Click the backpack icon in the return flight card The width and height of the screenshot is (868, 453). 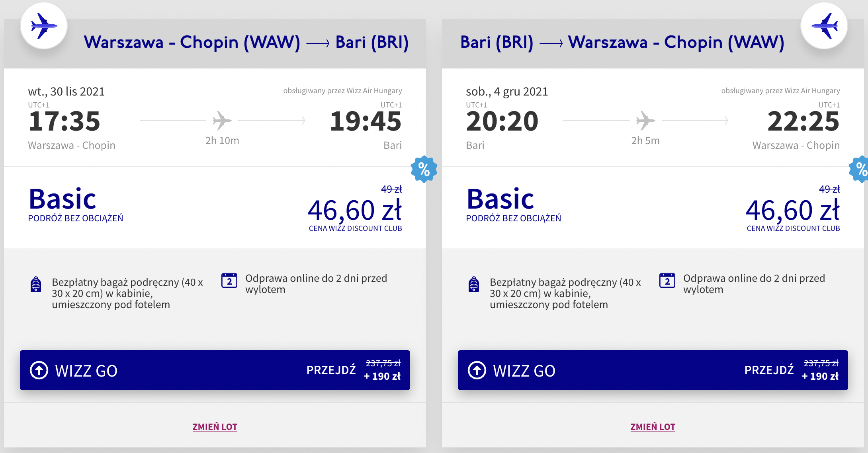[x=474, y=284]
